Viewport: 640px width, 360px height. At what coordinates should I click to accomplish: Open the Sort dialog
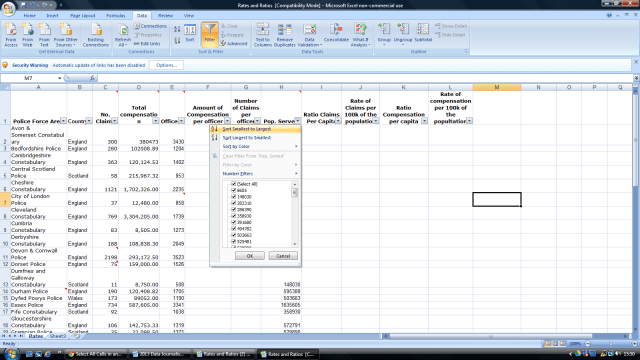(x=190, y=33)
